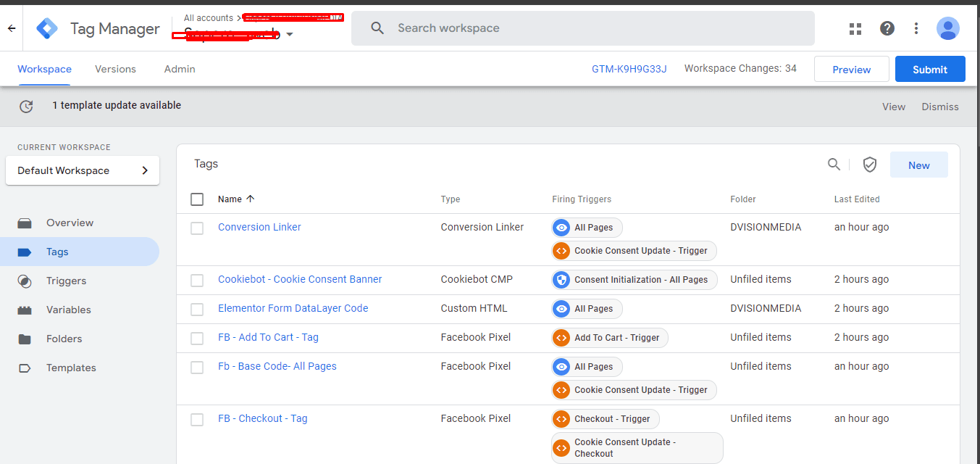Click Consent Initialization shield trigger icon
The image size is (980, 464).
[561, 280]
